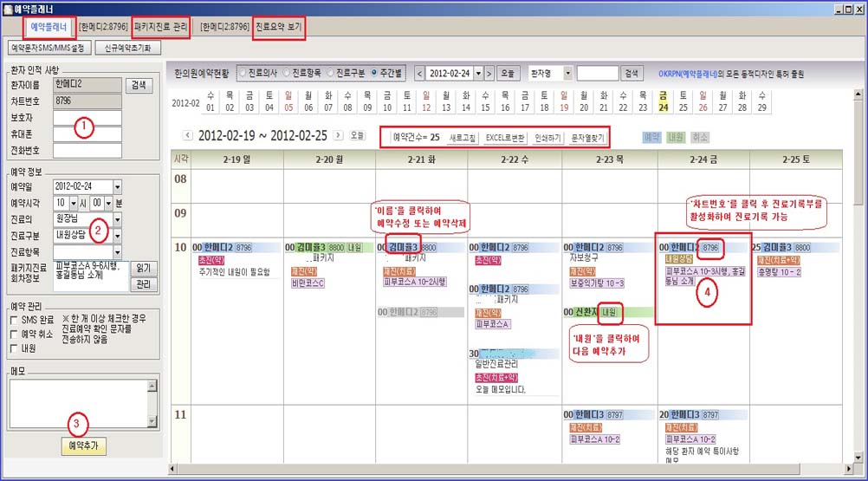868x481 pixels.
Task: Click the 새로고침 button
Action: [463, 138]
